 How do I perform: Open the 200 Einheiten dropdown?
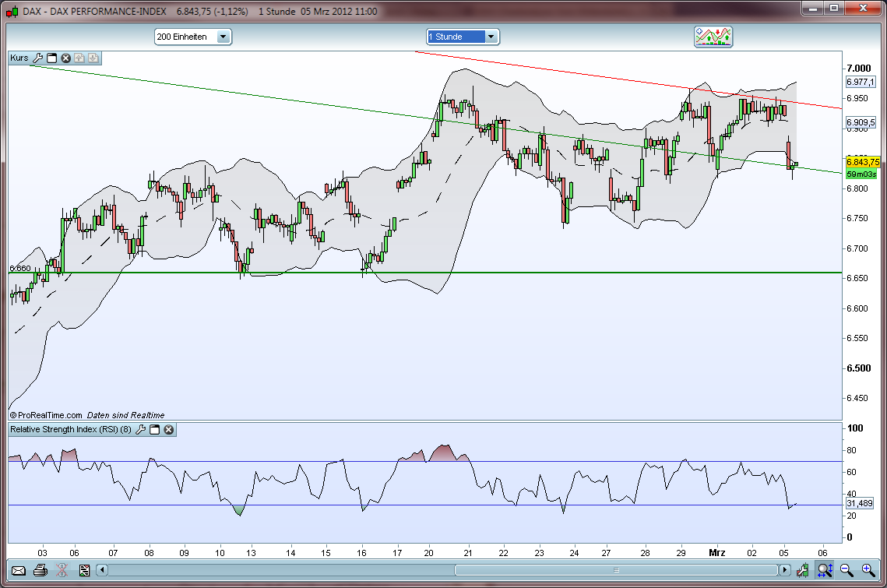[x=224, y=36]
